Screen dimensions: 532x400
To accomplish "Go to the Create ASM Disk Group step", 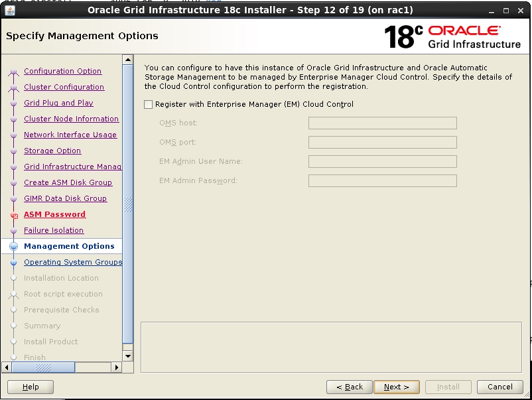I will click(68, 182).
